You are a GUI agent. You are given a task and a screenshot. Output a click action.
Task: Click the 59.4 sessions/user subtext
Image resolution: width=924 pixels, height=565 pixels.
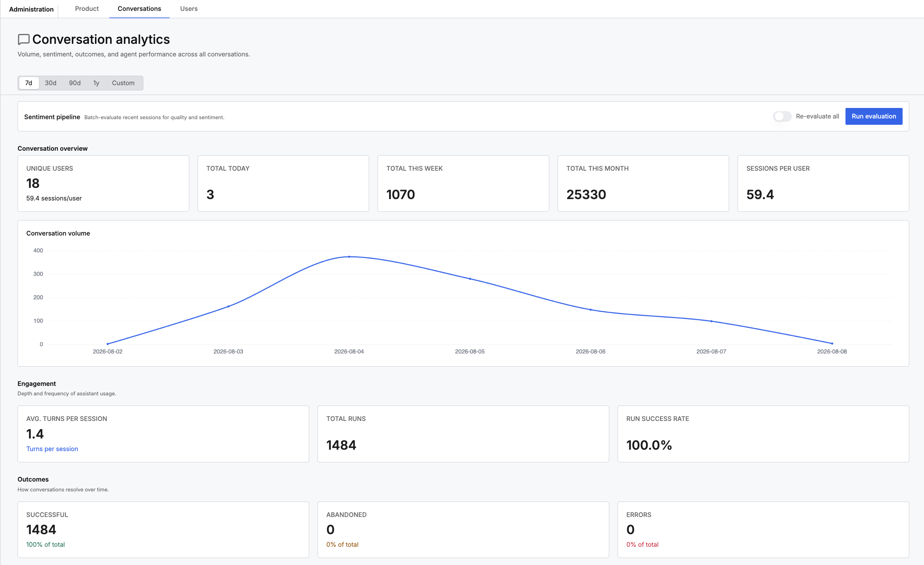tap(54, 198)
